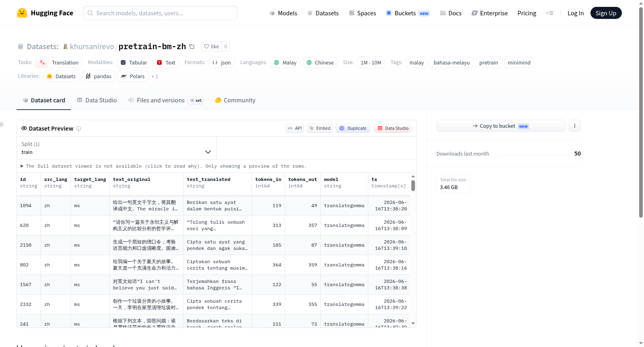This screenshot has width=644, height=347.
Task: Select the minimind tag
Action: [519, 62]
